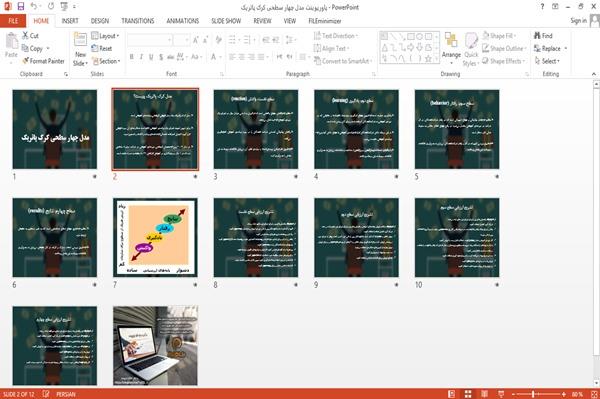Click Increase Font Size icon
Image resolution: width=600 pixels, height=399 pixels.
[196, 39]
